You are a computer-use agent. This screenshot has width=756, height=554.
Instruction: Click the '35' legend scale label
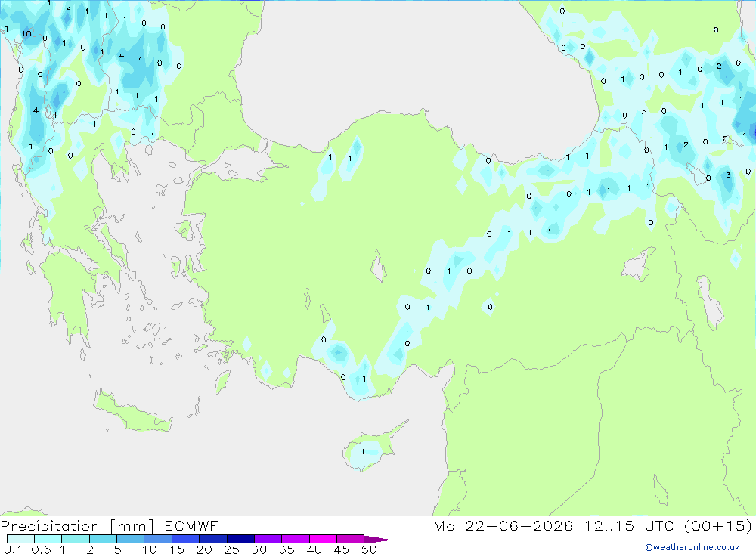pos(287,549)
